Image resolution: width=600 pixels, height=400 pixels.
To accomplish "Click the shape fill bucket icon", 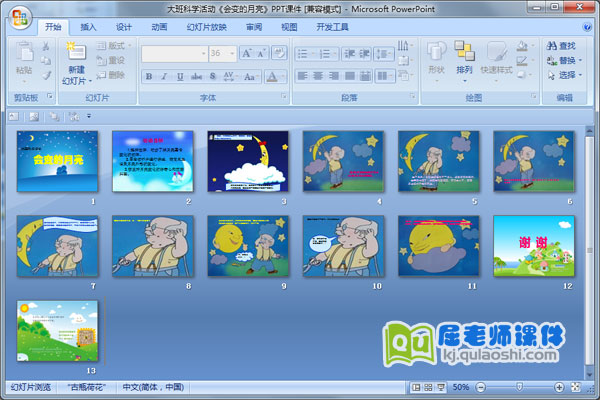I will click(x=523, y=46).
